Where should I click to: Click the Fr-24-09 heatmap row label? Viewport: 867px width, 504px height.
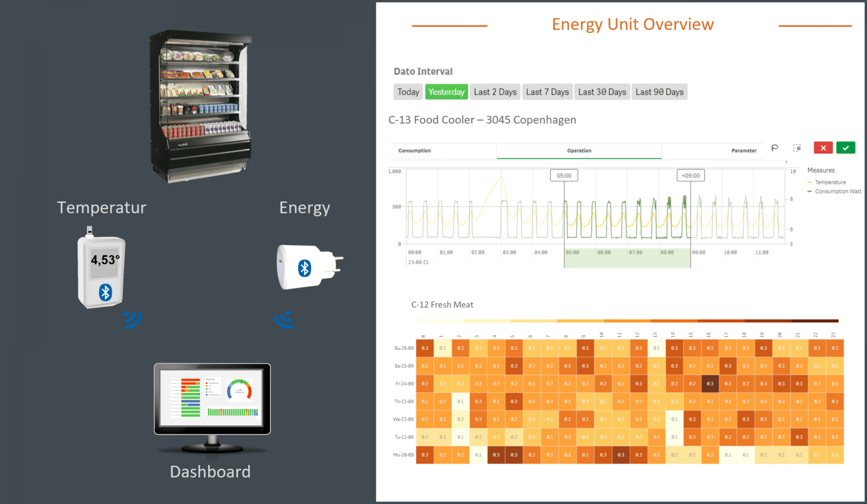coord(404,383)
